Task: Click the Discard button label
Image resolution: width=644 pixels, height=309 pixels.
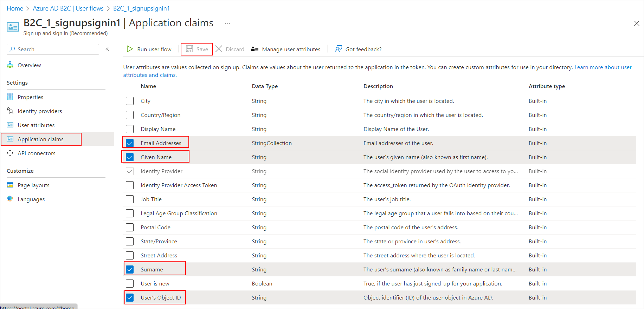Action: pos(235,49)
